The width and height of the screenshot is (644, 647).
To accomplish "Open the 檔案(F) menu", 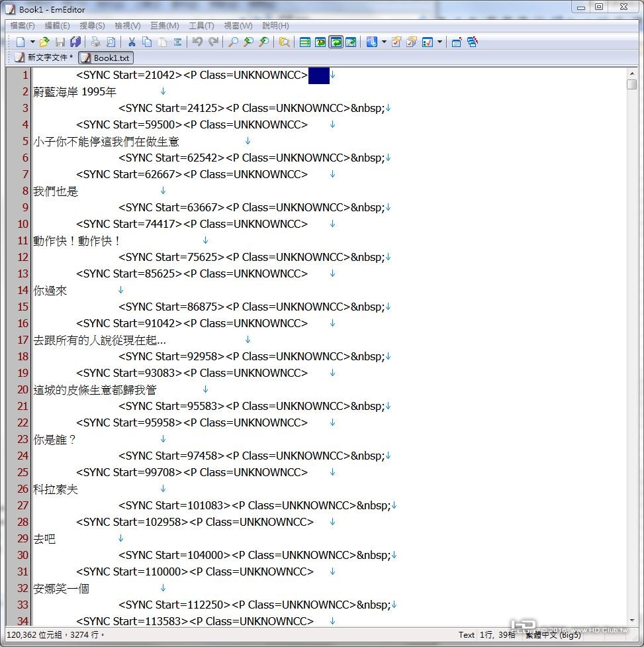I will [x=23, y=26].
